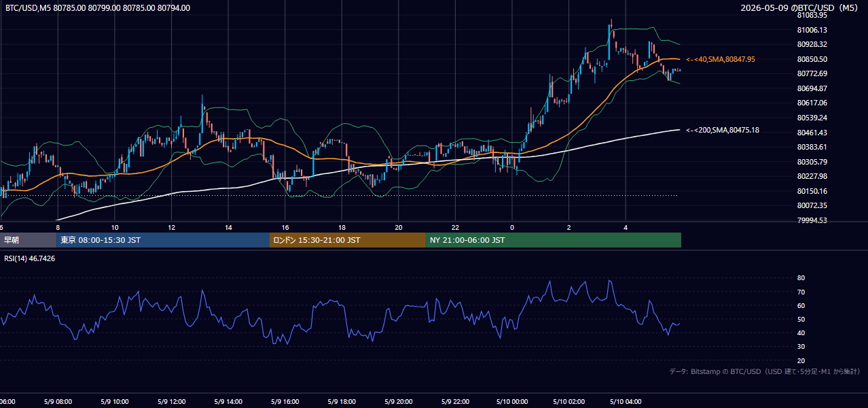Select the RSI scale value 70

[x=801, y=292]
